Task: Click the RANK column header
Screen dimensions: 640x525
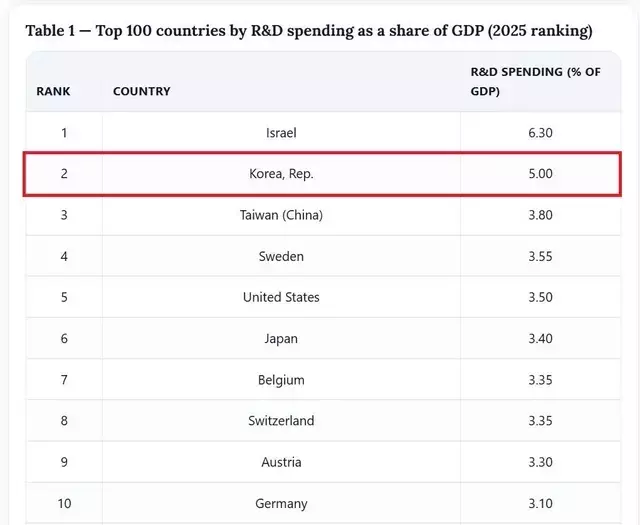Action: tap(53, 91)
